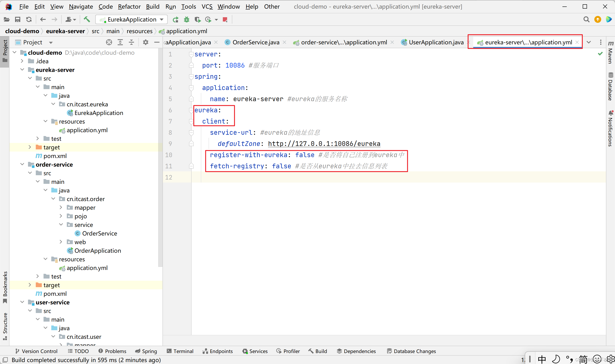Image resolution: width=615 pixels, height=364 pixels.
Task: Collapse all nodes in Project tree
Action: point(132,42)
